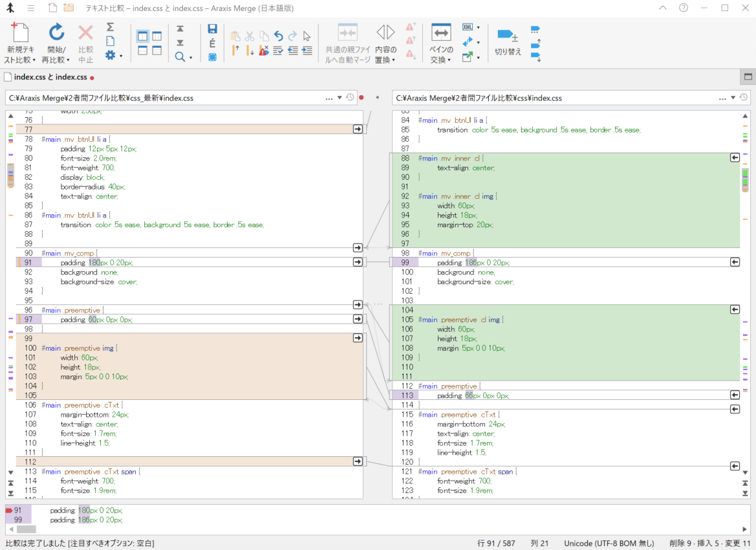Click the Σ summary icon in toolbar

pos(110,27)
